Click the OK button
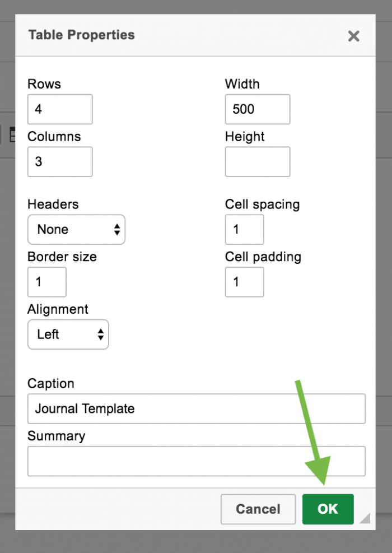The height and width of the screenshot is (553, 392). pyautogui.click(x=328, y=509)
